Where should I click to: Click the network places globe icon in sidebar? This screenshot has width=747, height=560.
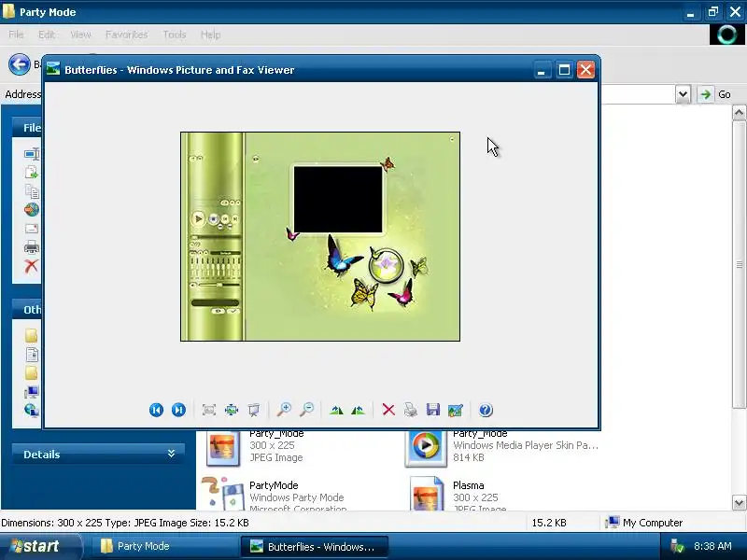point(32,410)
